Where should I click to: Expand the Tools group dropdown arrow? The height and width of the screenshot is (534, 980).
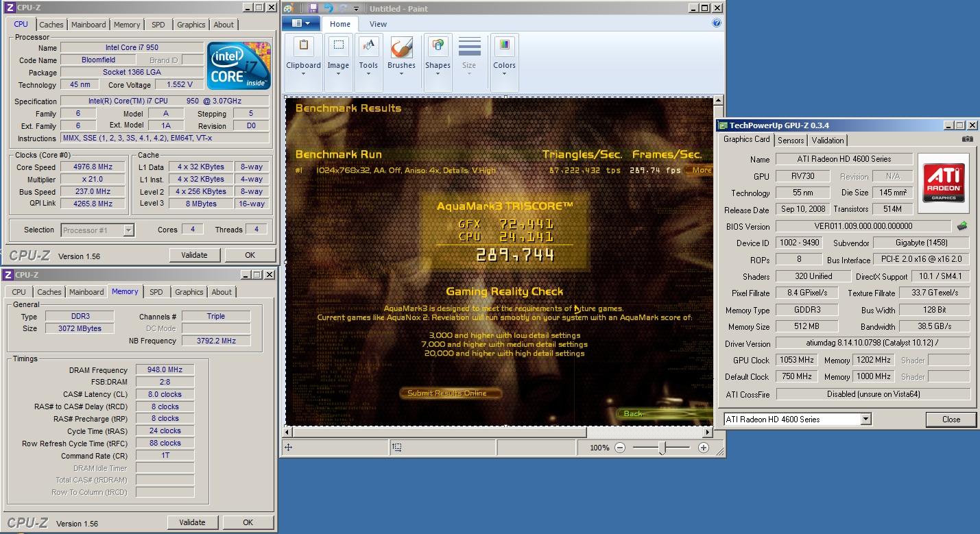(368, 74)
